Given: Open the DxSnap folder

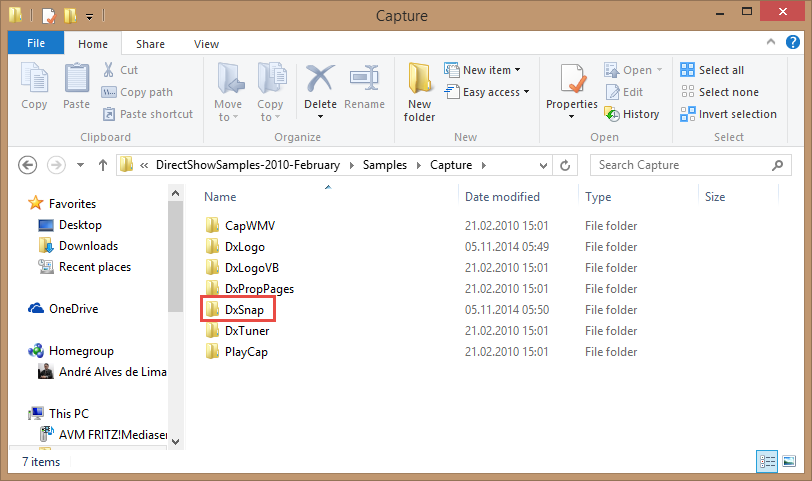Looking at the screenshot, I should point(244,310).
